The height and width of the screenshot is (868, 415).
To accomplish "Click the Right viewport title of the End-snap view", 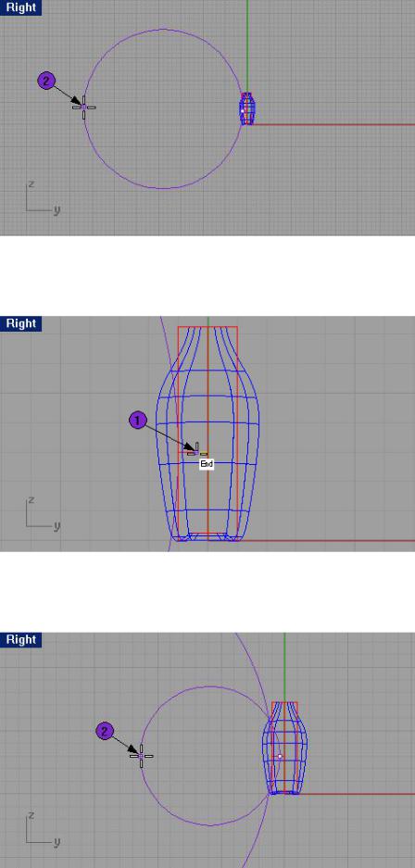I will 20,323.
